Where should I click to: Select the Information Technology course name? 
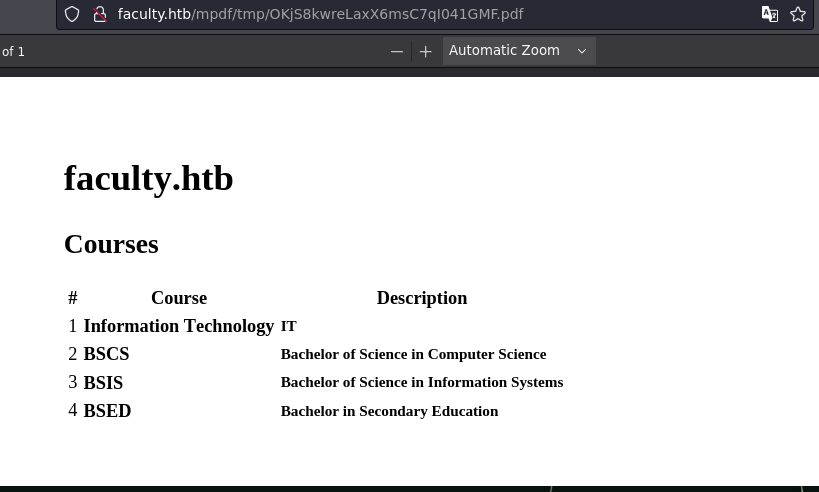tap(178, 326)
